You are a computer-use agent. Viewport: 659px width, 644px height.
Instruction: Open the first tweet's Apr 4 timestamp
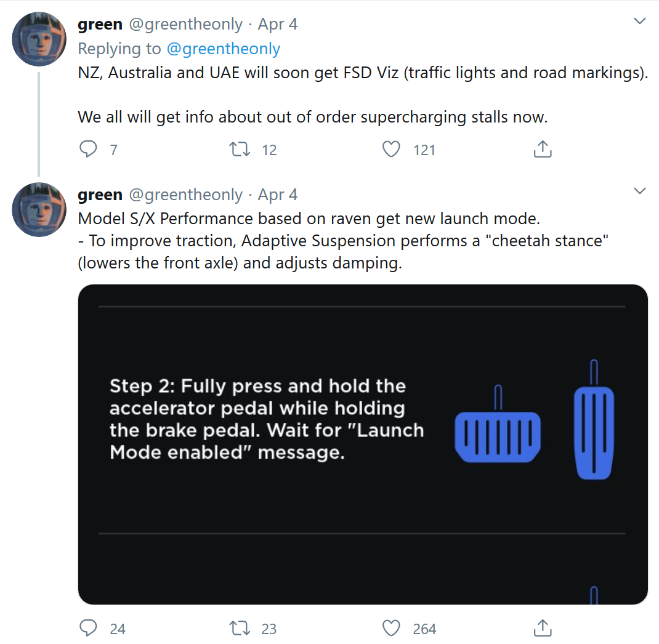(x=277, y=24)
